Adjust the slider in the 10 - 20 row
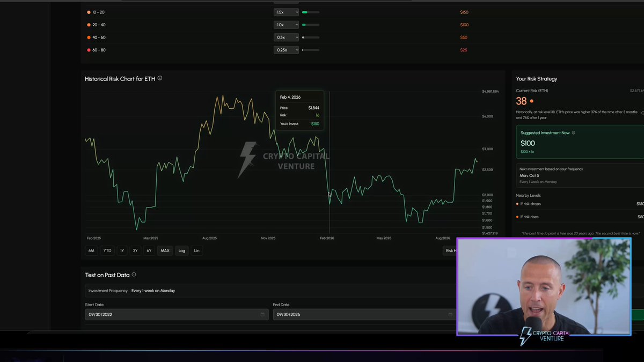 click(x=311, y=12)
